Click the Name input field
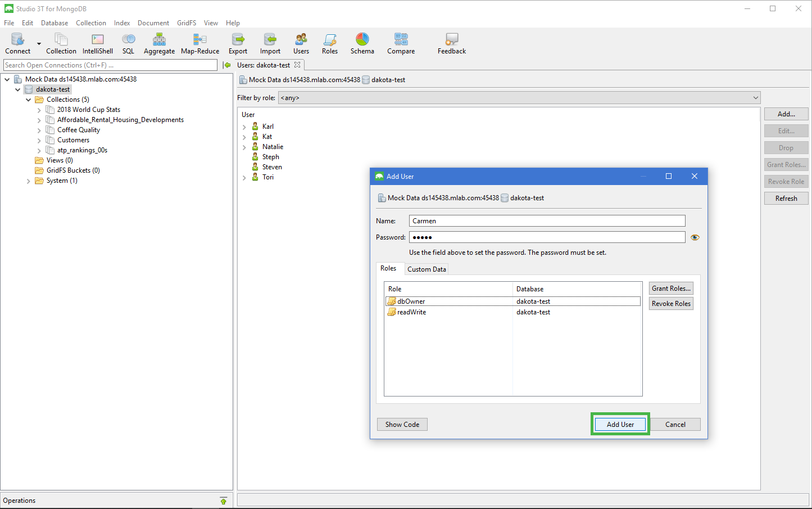This screenshot has width=812, height=509. click(547, 221)
